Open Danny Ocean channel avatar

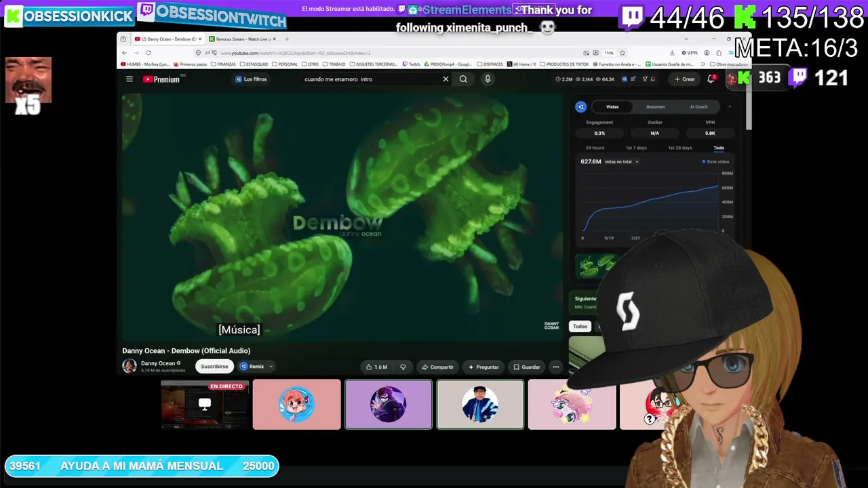[129, 366]
